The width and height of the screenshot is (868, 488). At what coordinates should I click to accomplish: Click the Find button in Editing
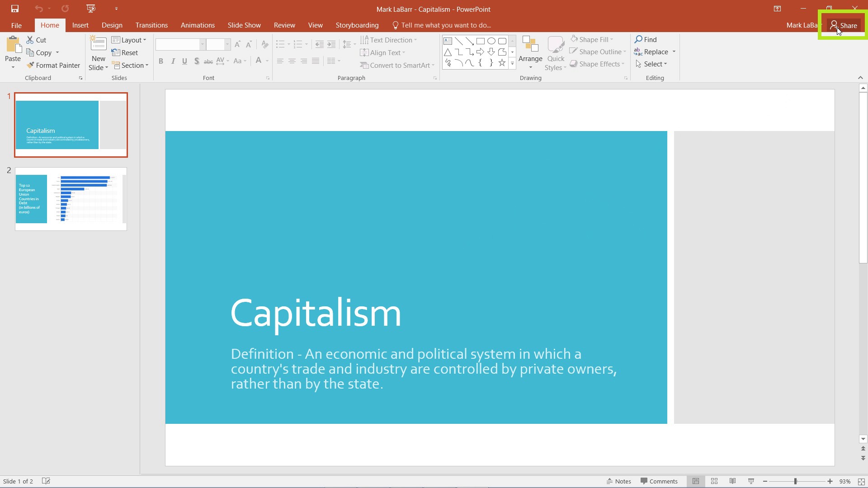651,39
